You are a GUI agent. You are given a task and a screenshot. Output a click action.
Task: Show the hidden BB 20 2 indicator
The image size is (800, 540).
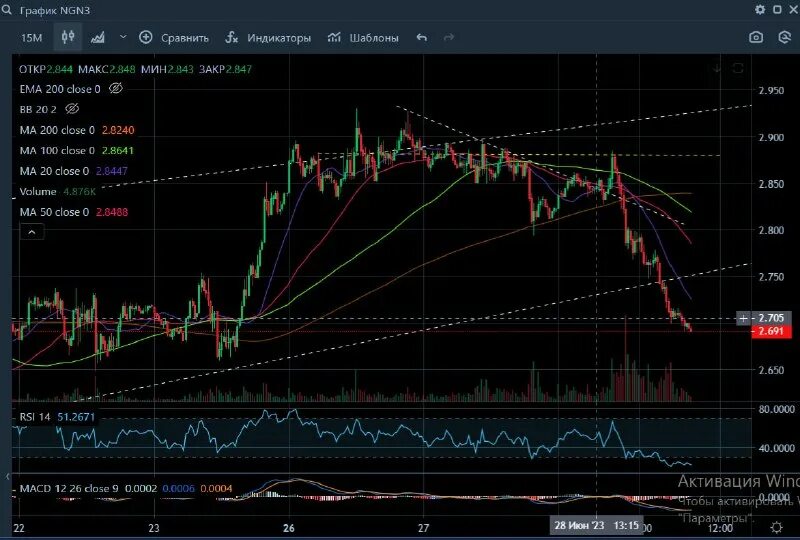coord(72,109)
